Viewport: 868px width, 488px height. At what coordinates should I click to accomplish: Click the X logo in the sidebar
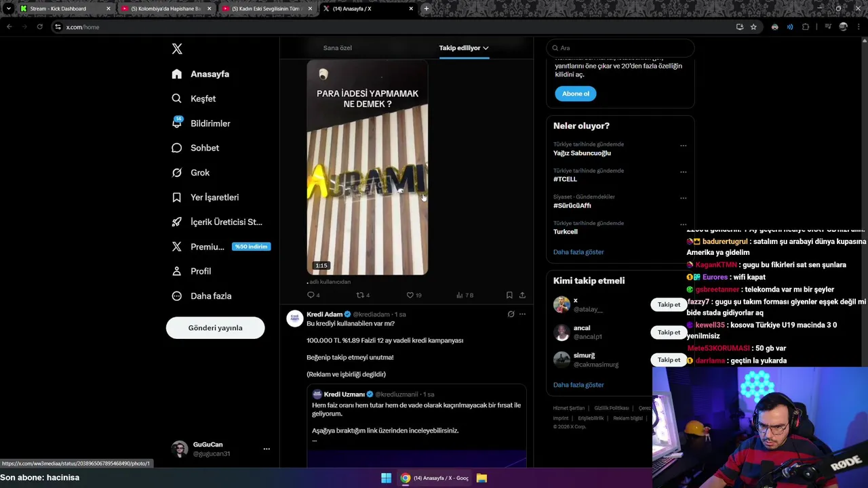[x=177, y=49]
